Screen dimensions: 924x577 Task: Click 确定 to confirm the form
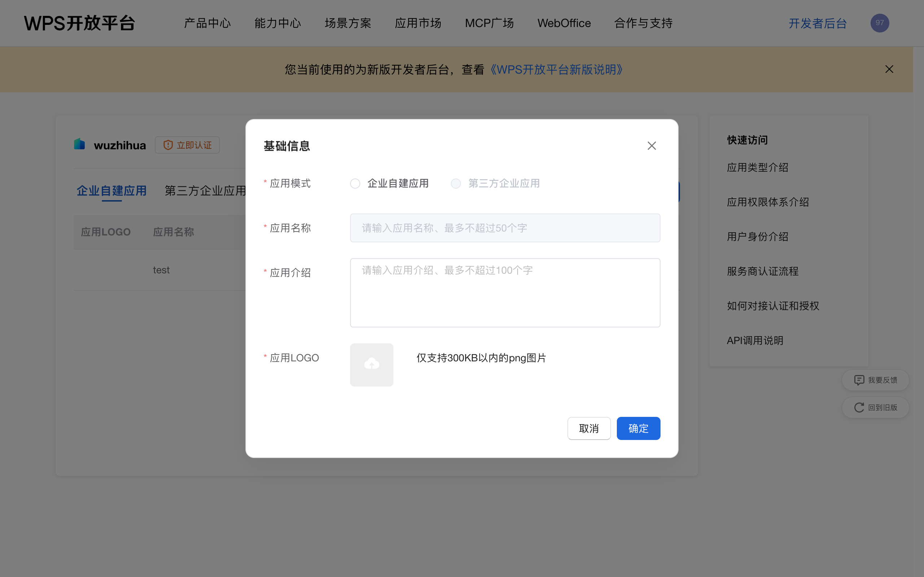point(638,428)
